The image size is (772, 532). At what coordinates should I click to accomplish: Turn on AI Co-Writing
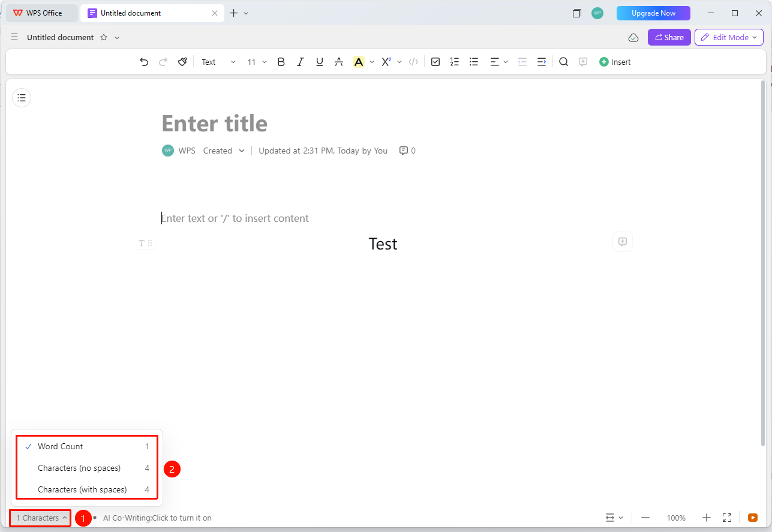(x=157, y=518)
